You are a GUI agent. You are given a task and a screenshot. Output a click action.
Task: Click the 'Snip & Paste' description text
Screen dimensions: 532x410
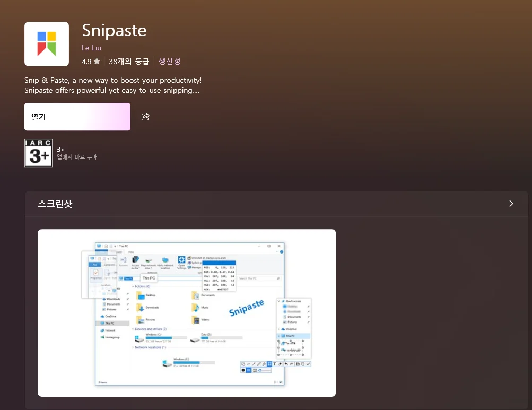click(x=113, y=85)
